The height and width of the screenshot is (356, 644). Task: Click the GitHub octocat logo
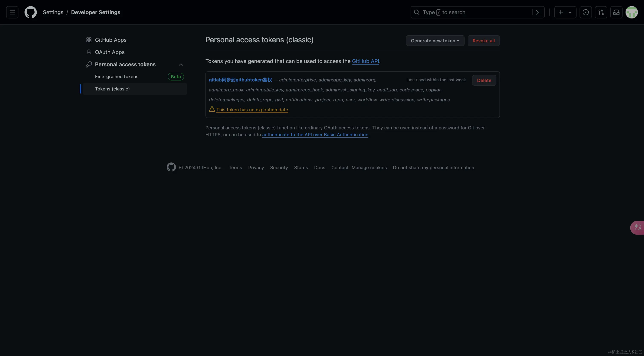[30, 12]
